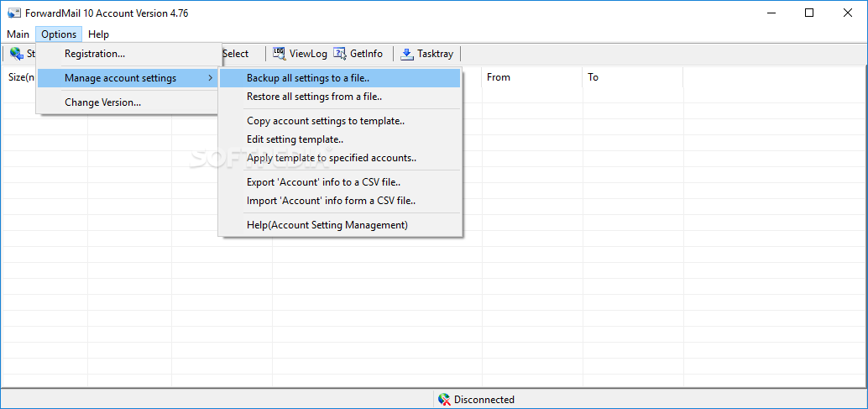Close the ForwardMail window
The width and height of the screenshot is (868, 409).
tap(848, 13)
